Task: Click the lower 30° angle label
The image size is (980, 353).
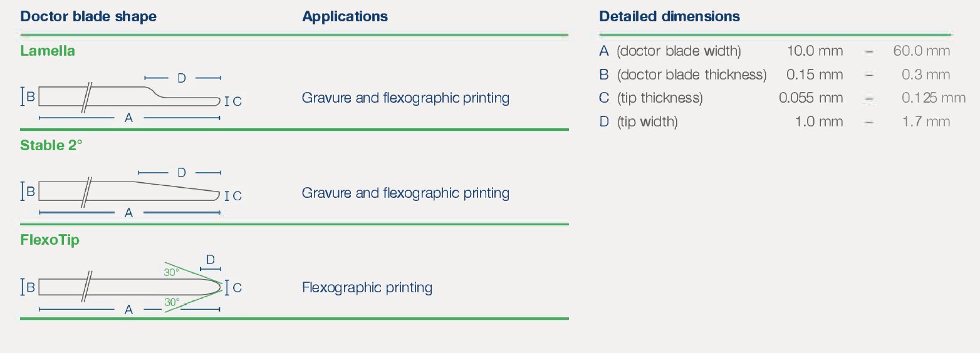Action: pyautogui.click(x=172, y=302)
